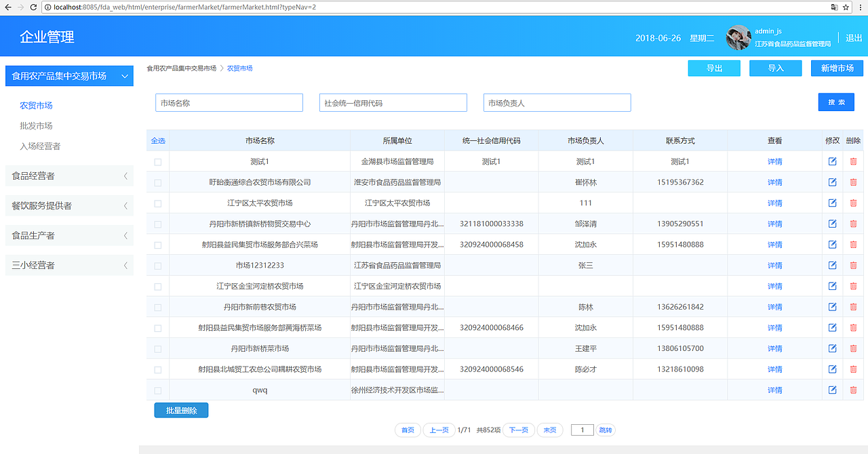Click the delete icon for 盱眙衡通综合农贸市场有限公司
Screen dimensions: 868x454
point(853,182)
